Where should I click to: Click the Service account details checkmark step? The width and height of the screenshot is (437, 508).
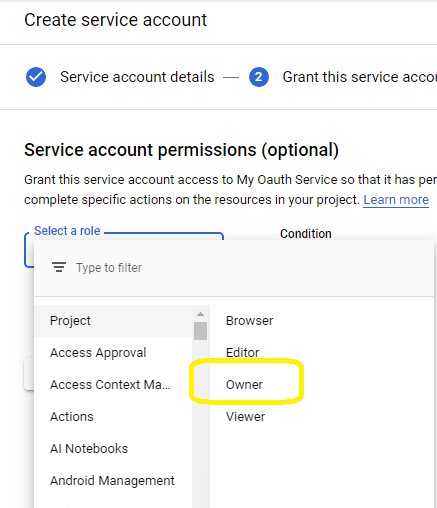[36, 77]
